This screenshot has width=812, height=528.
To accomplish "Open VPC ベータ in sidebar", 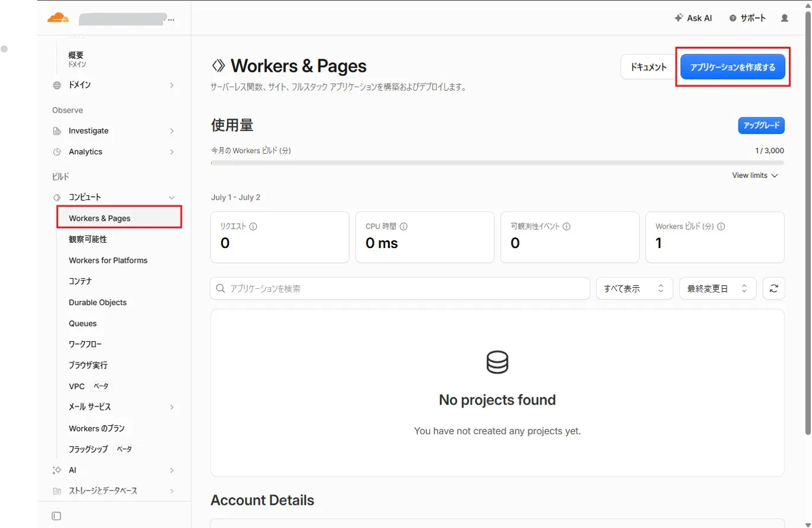I will coord(89,386).
